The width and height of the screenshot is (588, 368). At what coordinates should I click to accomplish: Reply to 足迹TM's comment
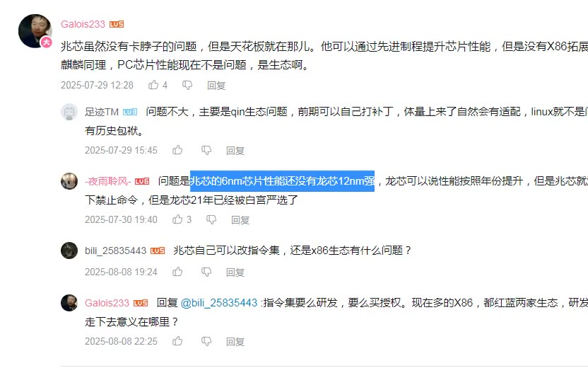235,151
